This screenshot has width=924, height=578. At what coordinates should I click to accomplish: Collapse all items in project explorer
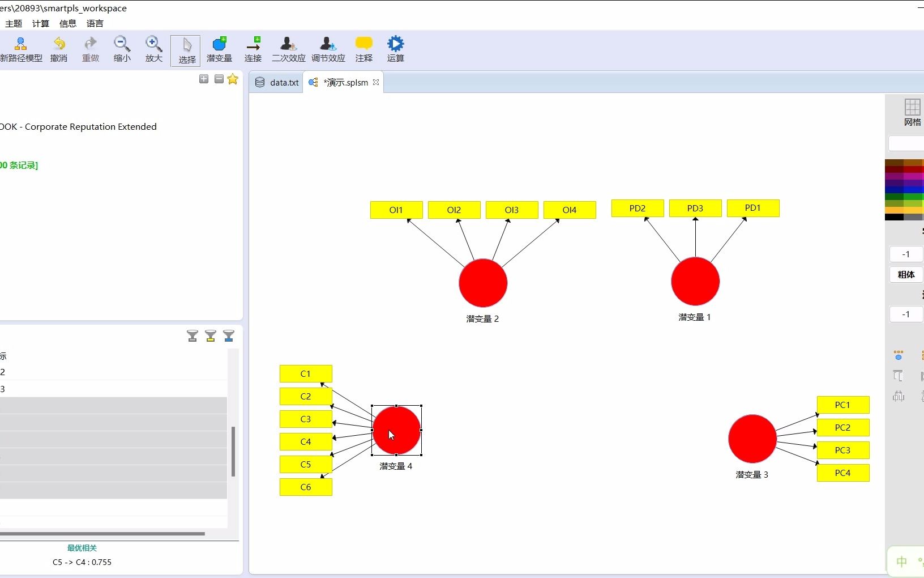click(219, 79)
